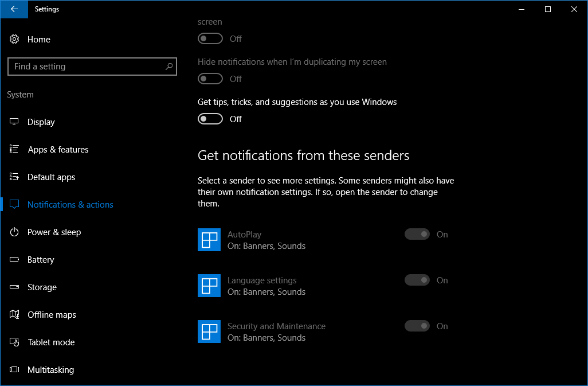Toggle tips, tricks, and suggestions switch
Screen dimensions: 588x386
pyautogui.click(x=210, y=119)
